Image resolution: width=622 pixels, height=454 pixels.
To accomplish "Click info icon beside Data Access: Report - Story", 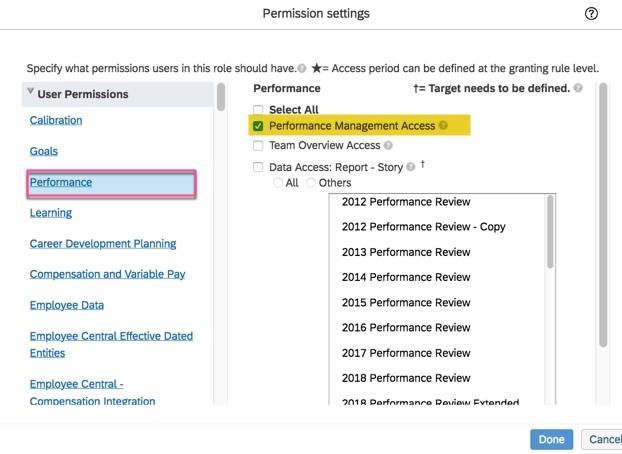I will [x=411, y=167].
